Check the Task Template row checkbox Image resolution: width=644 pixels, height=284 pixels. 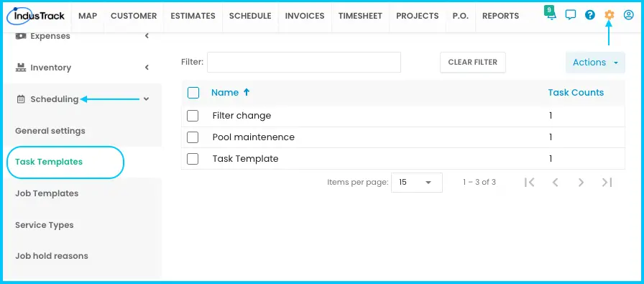tap(193, 159)
